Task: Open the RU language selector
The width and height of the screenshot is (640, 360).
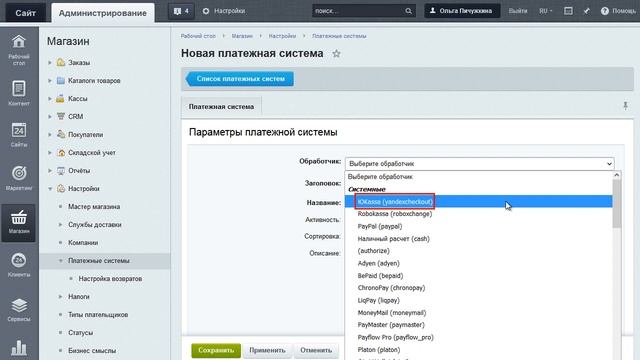Action: 545,11
